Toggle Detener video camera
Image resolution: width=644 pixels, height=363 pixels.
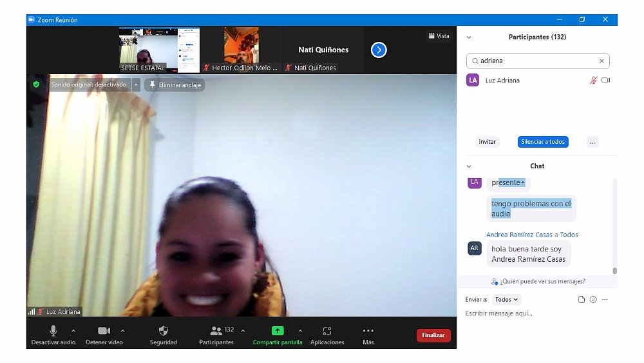pos(104,331)
